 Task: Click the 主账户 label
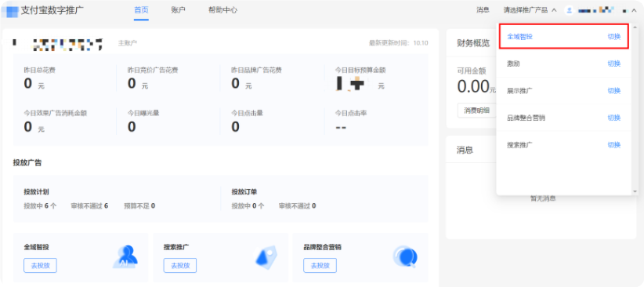click(128, 43)
